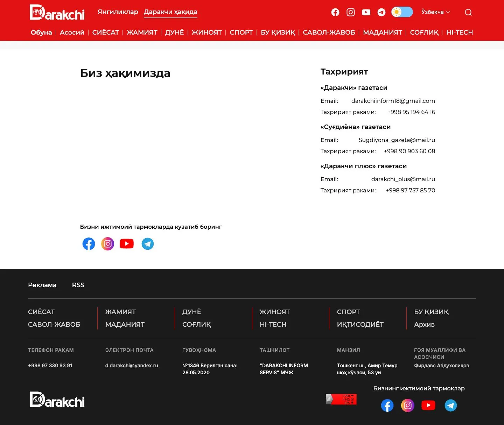
Task: Open the footer Telegram icon
Action: click(x=451, y=405)
